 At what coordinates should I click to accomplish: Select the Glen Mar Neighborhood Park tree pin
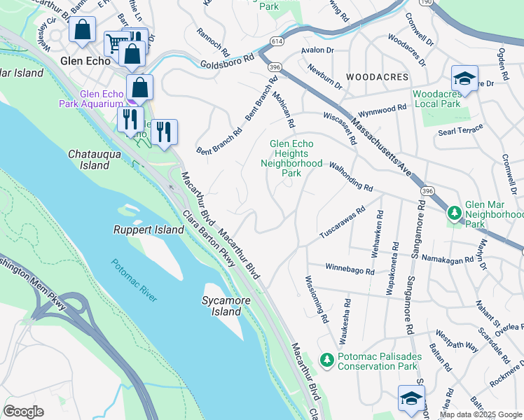click(x=455, y=213)
